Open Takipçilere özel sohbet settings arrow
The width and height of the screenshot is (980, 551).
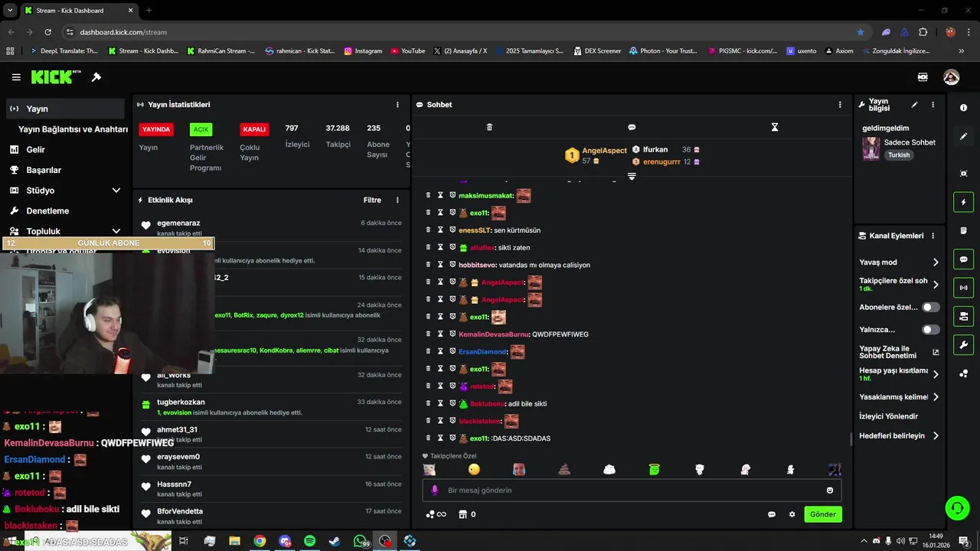(x=936, y=285)
